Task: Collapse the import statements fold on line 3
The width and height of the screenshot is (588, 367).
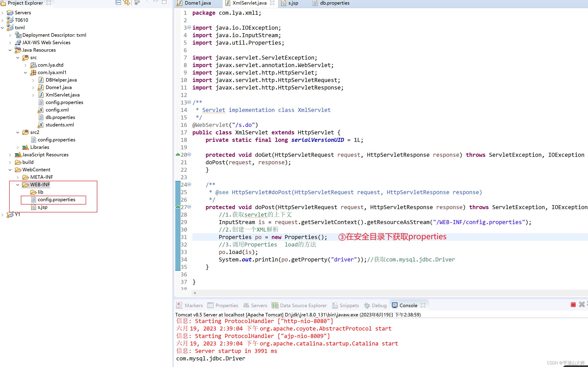Action: pos(189,27)
